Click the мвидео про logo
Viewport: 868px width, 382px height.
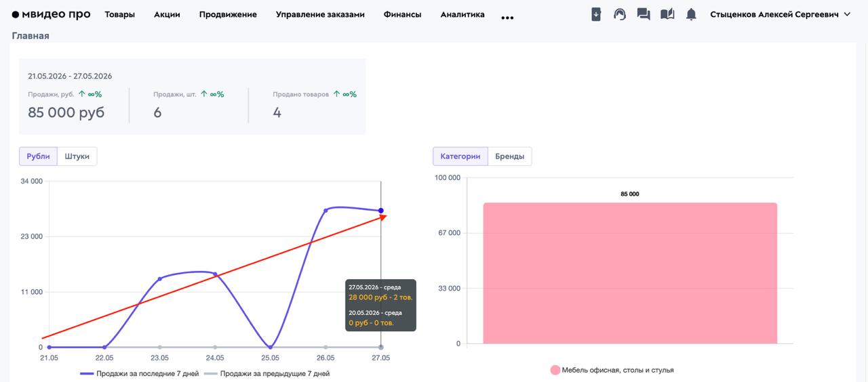[51, 14]
